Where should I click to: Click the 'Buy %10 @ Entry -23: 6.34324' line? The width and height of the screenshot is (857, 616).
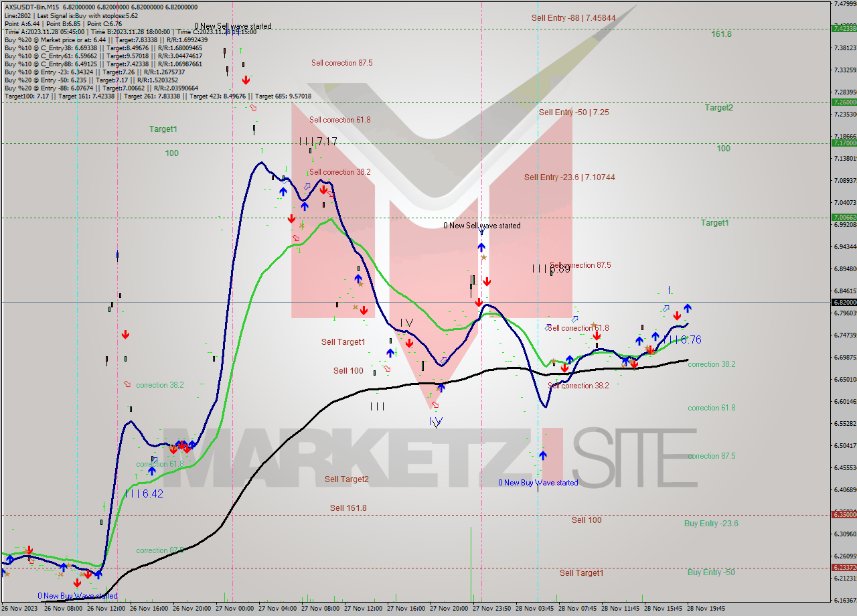[x=94, y=72]
